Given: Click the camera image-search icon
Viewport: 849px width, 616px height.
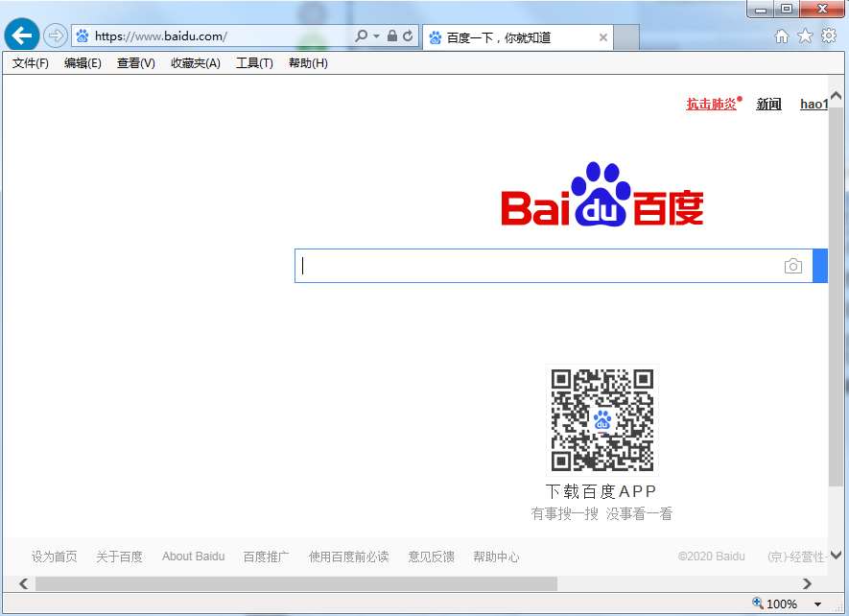Looking at the screenshot, I should pos(792,266).
